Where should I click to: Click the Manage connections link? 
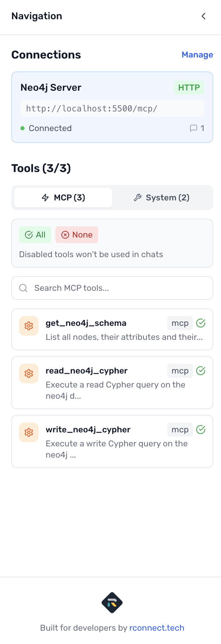tap(197, 55)
